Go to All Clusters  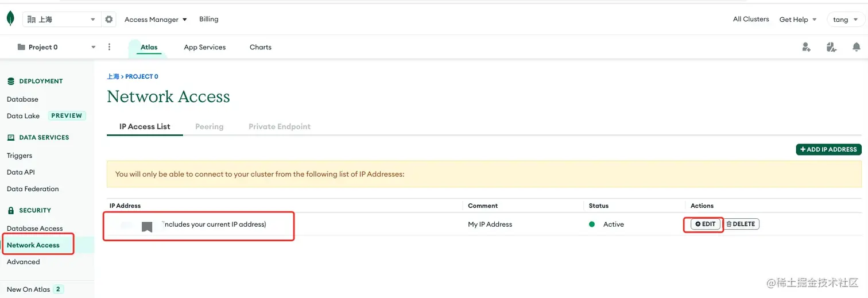tap(751, 19)
